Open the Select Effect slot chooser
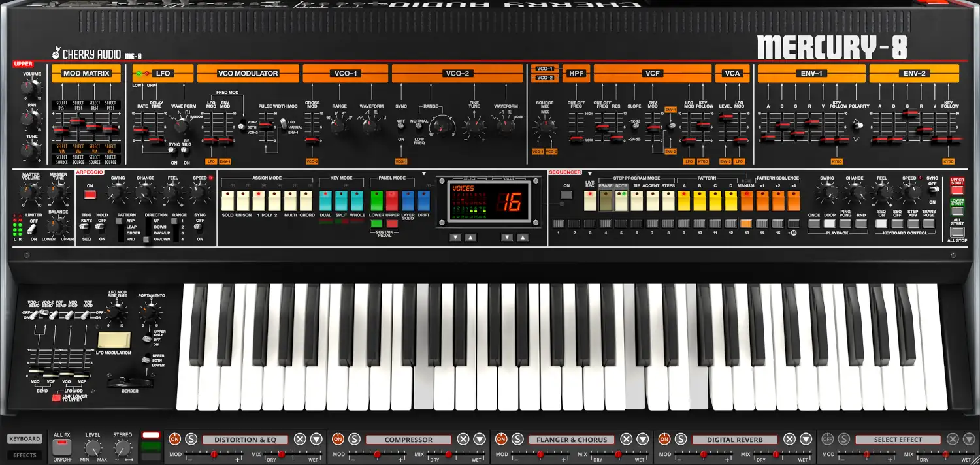The width and height of the screenshot is (980, 465). tap(897, 440)
